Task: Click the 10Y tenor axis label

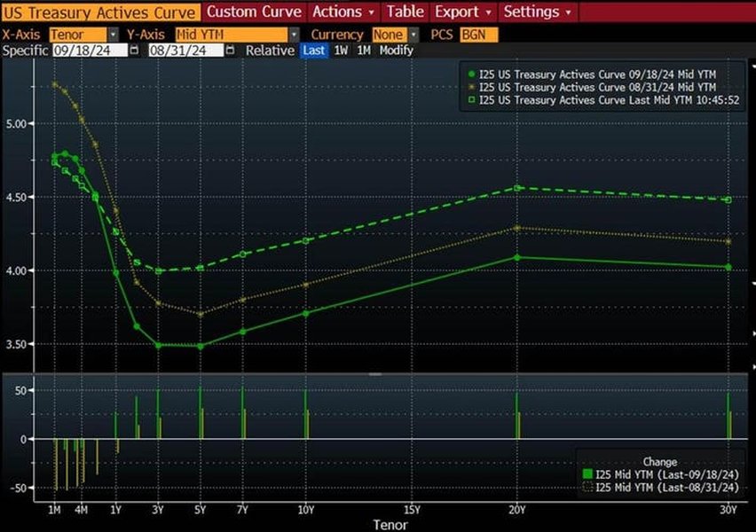Action: (x=305, y=510)
